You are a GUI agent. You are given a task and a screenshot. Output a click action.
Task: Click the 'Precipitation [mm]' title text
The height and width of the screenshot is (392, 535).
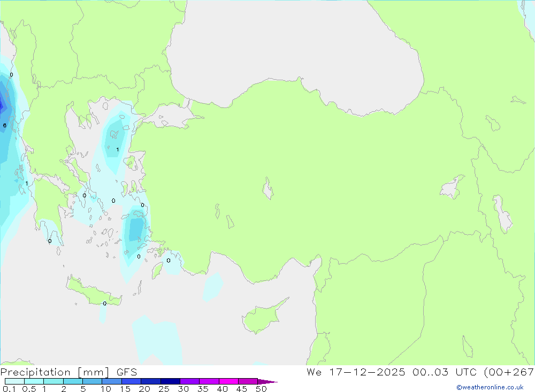55,372
